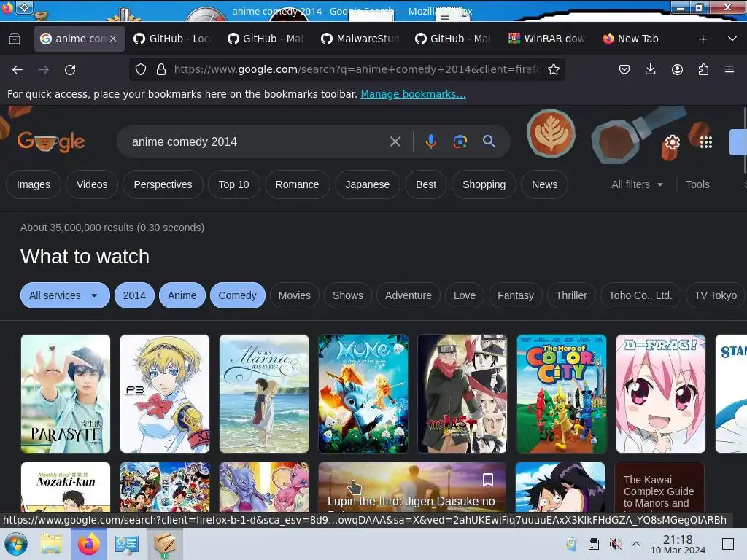
Task: Switch to the New Tab tab
Action: click(x=638, y=39)
